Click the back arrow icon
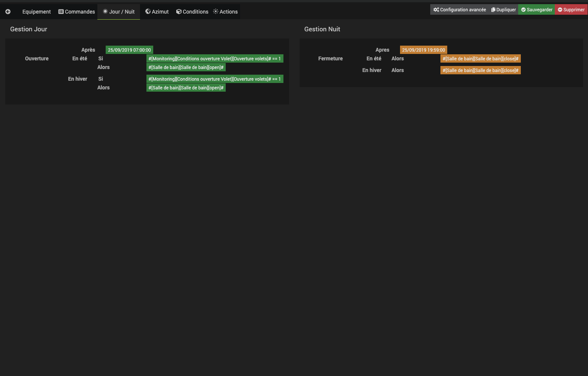The image size is (588, 376). [x=8, y=12]
